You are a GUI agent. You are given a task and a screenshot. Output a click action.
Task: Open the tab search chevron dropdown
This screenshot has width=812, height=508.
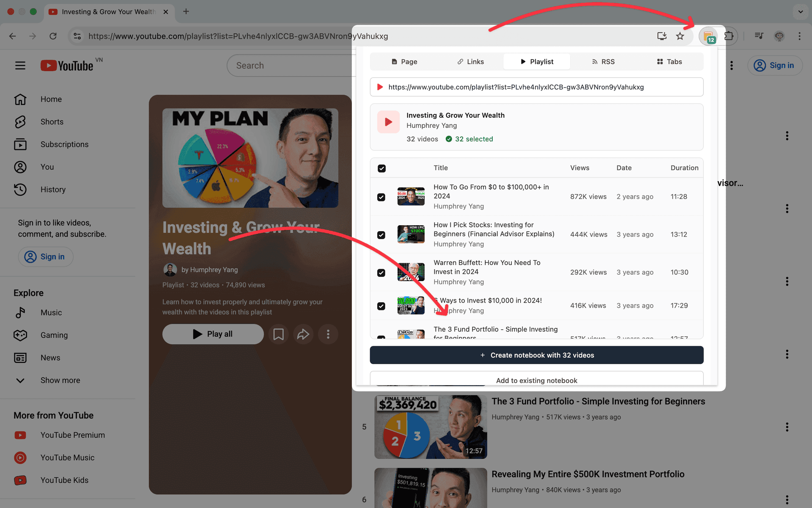click(x=800, y=11)
